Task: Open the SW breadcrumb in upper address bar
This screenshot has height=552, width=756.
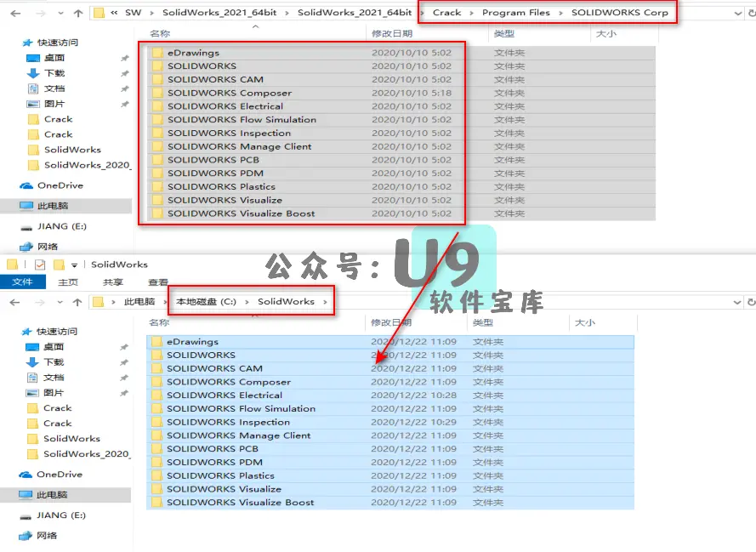Action: (133, 13)
